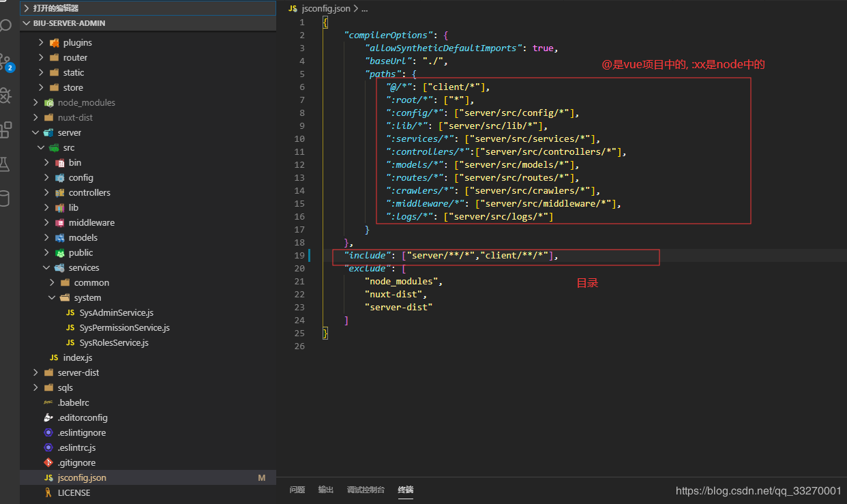Click the middleware folder icon

(60, 222)
